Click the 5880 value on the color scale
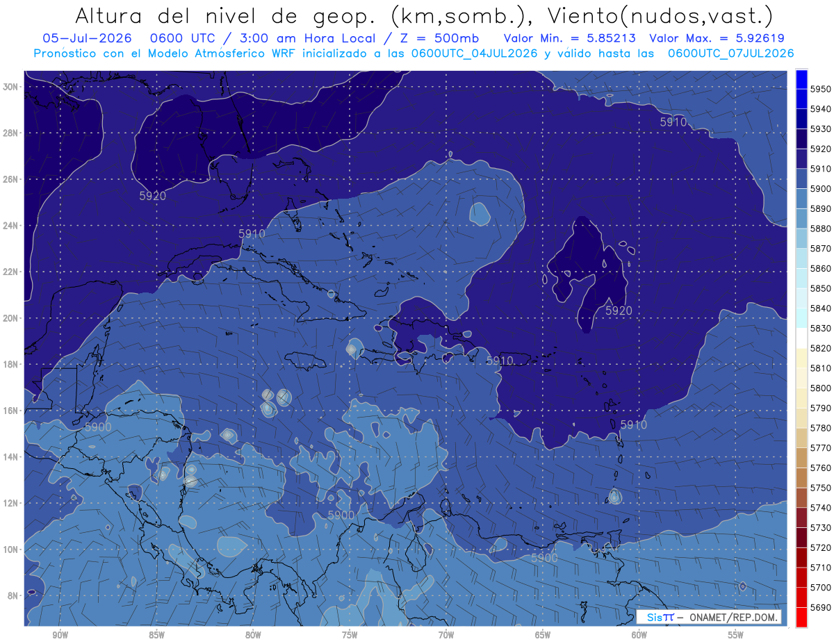Image resolution: width=834 pixels, height=644 pixels. [821, 229]
